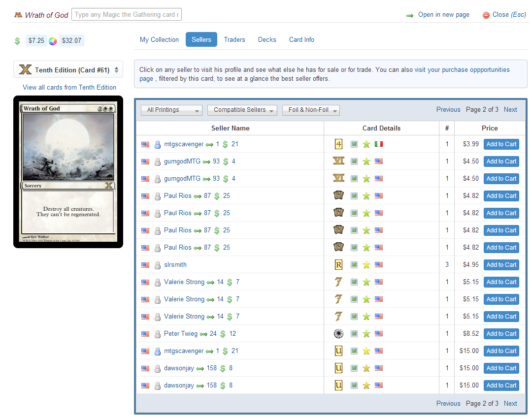Click the star icon in Peter Twieg's row
Viewport: 532px width, 419px height.
(x=366, y=334)
